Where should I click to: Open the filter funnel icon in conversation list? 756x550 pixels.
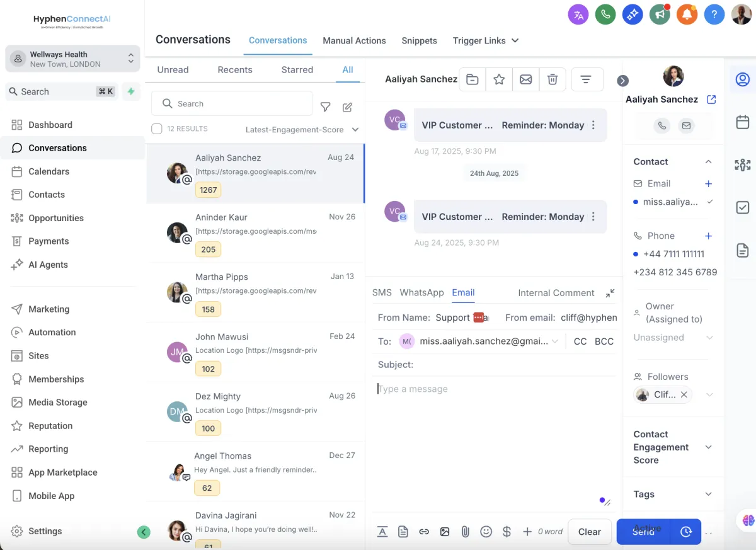tap(326, 107)
